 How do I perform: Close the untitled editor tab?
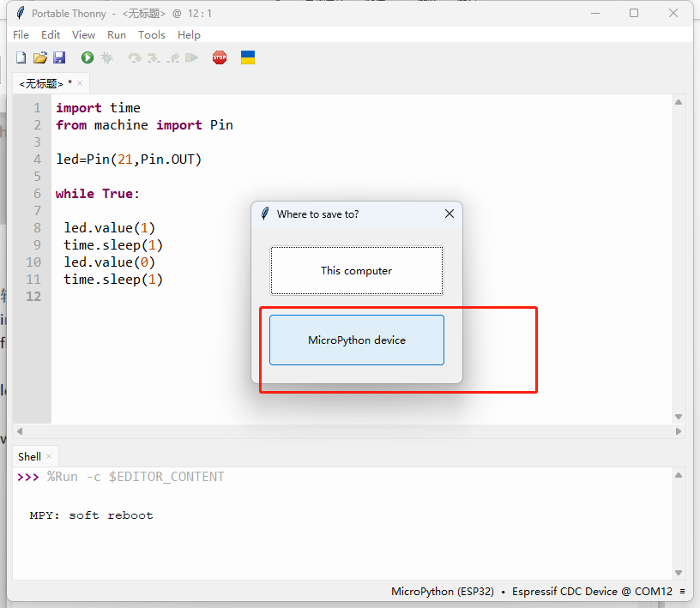click(80, 83)
